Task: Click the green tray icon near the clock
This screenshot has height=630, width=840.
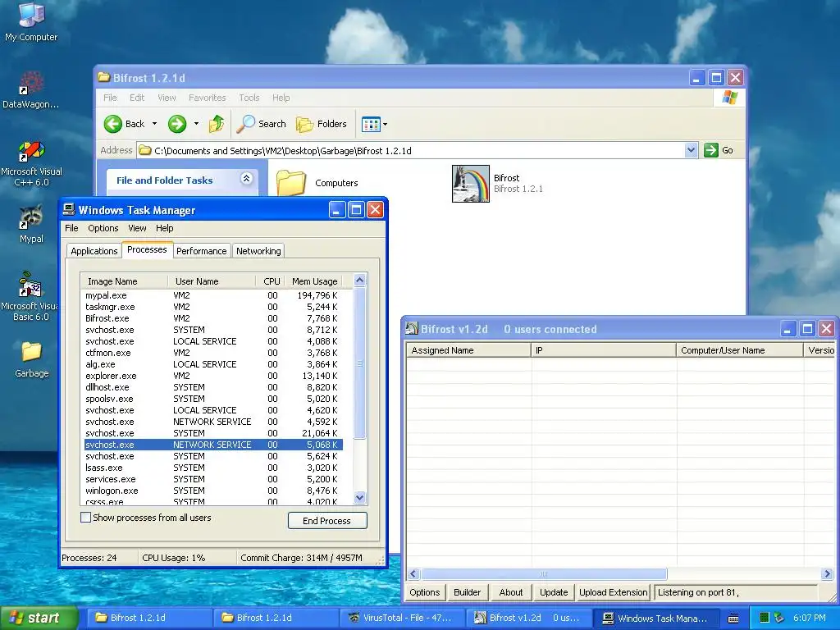Action: coord(765,618)
